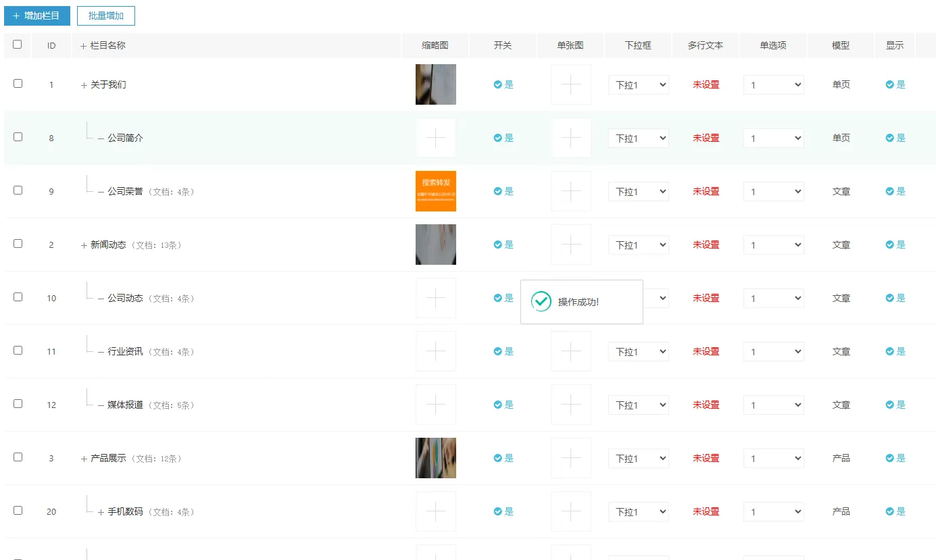Open 单选项 dropdown in 新闻动态 row
The height and width of the screenshot is (560, 936).
(774, 245)
